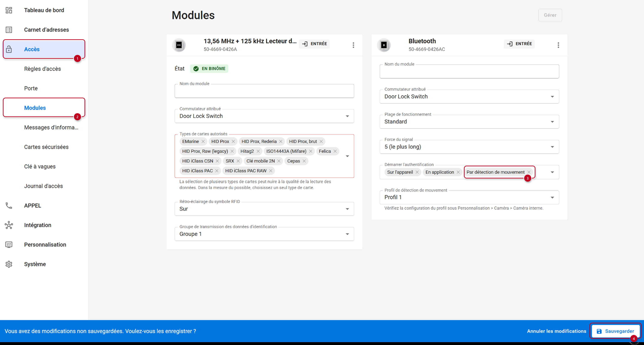Viewport: 644px width, 345px height.
Task: Click the Accès lock icon
Action: pyautogui.click(x=9, y=49)
